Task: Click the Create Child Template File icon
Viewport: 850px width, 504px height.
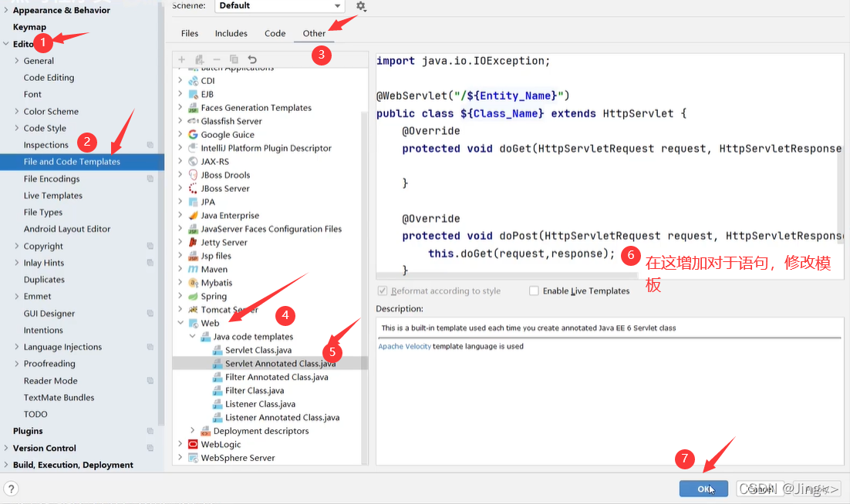Action: point(199,59)
